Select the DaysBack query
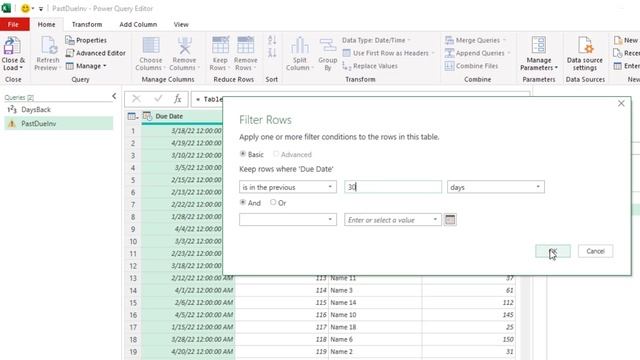This screenshot has width=640, height=360. click(58, 109)
